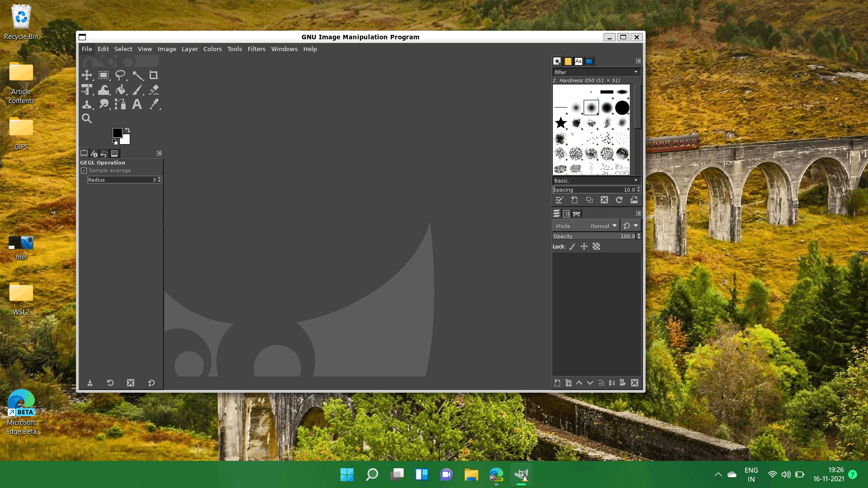Open the Colors menu
Image resolution: width=868 pixels, height=488 pixels.
(212, 49)
